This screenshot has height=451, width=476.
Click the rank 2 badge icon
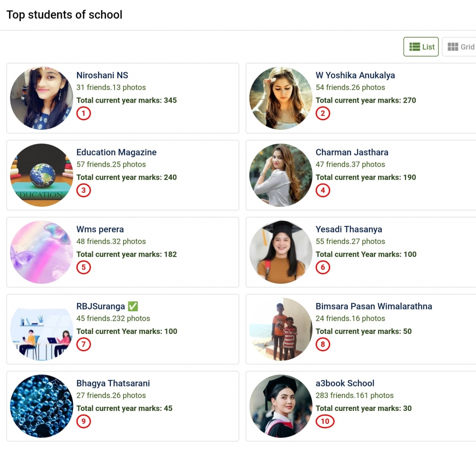click(323, 113)
